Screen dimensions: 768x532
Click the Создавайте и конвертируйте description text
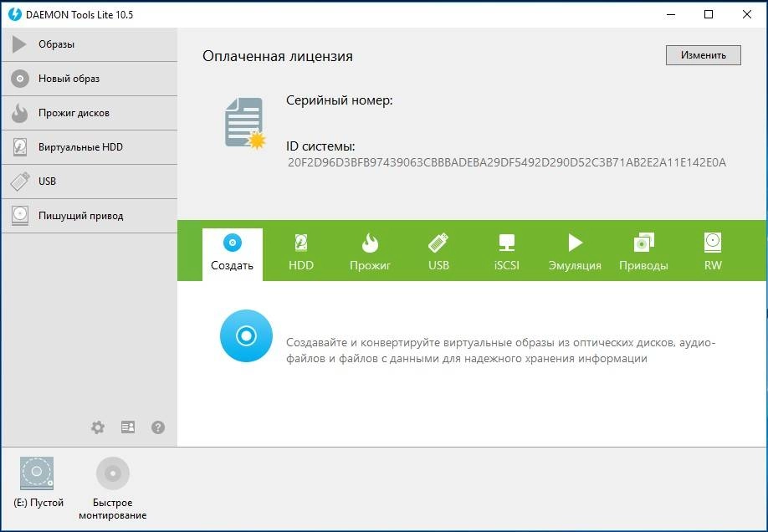point(500,350)
